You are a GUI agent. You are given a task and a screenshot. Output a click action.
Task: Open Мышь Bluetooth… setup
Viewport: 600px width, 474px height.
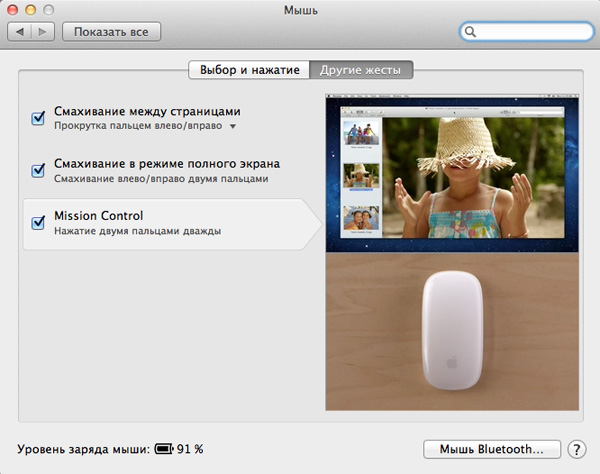492,450
